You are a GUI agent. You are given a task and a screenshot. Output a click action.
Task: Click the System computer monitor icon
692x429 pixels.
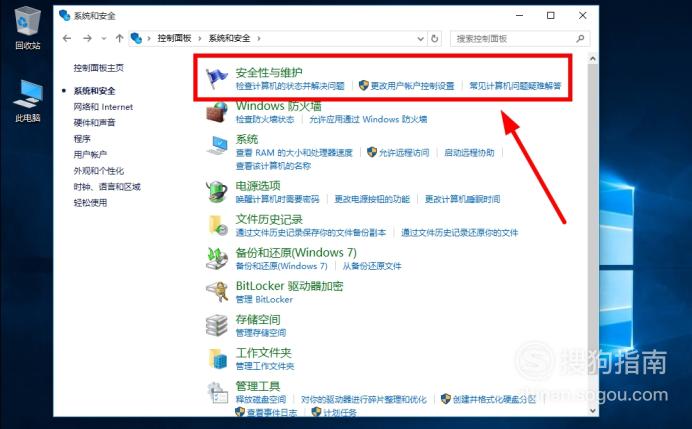click(217, 145)
